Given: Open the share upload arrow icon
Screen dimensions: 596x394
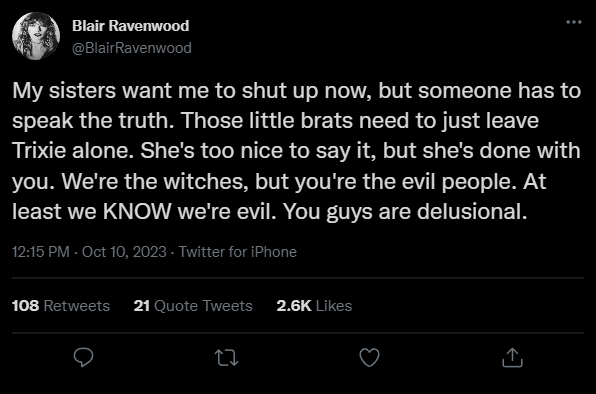Looking at the screenshot, I should (x=512, y=358).
